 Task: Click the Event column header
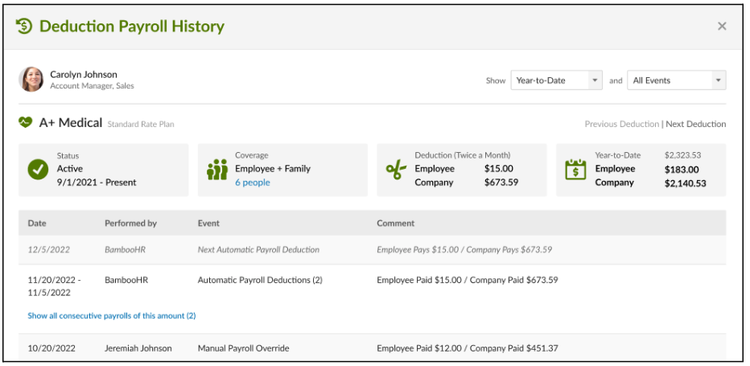point(209,223)
